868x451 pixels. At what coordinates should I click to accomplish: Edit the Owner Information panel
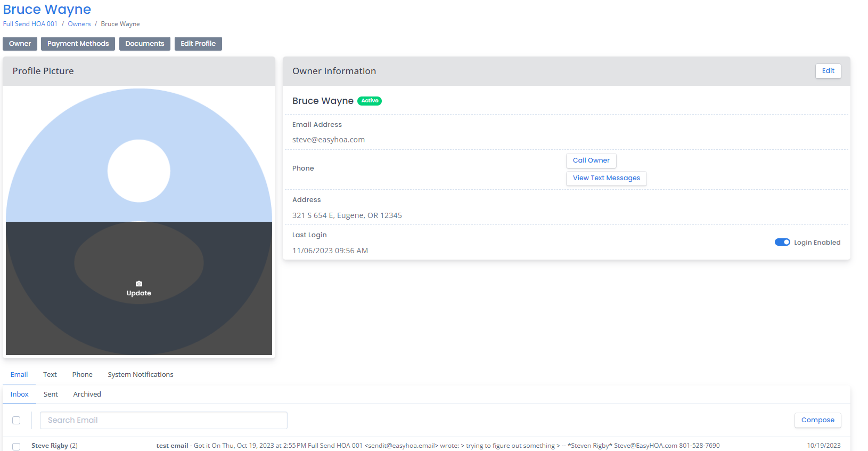tap(828, 71)
